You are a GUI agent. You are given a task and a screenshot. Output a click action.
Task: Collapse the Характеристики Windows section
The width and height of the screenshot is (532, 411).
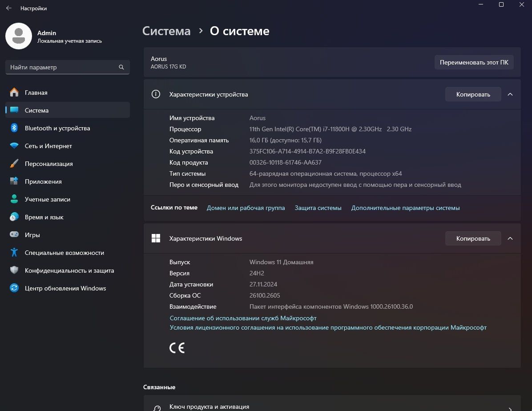pos(510,238)
